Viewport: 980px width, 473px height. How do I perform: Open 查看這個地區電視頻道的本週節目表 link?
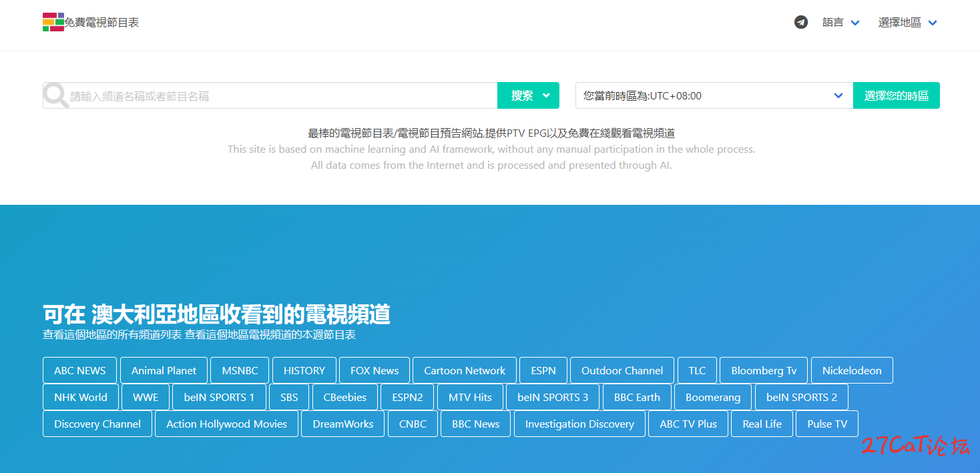(x=270, y=335)
